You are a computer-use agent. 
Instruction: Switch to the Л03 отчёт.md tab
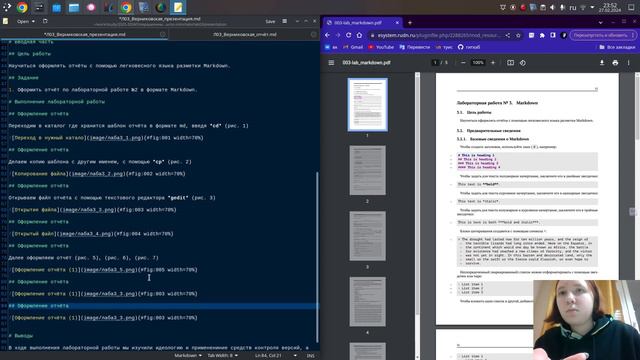click(244, 35)
